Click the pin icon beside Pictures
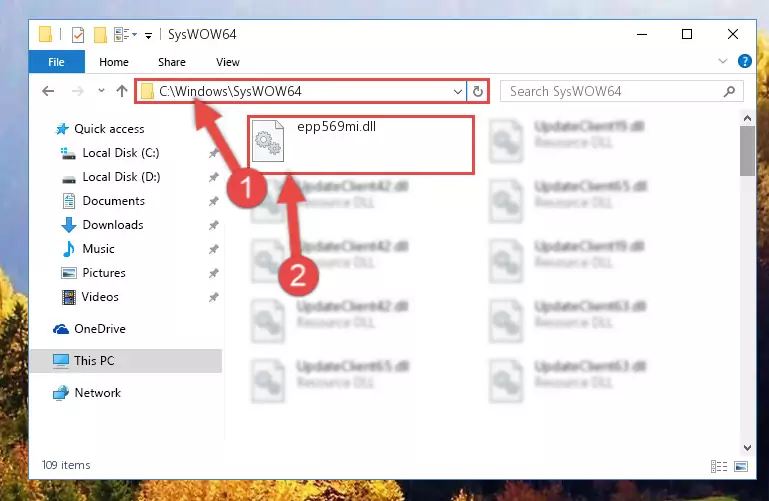 (213, 273)
